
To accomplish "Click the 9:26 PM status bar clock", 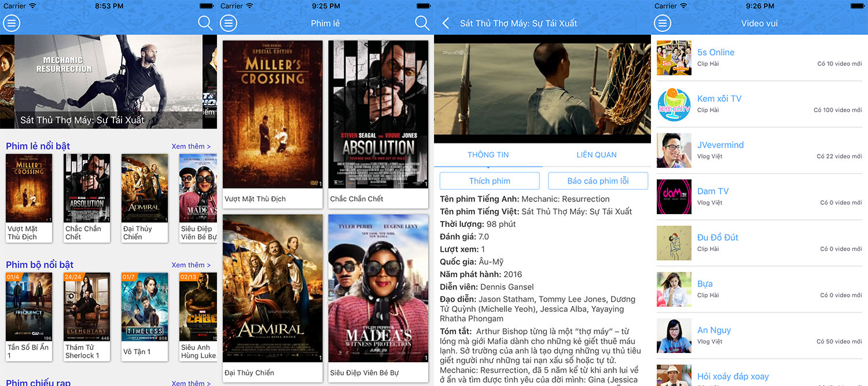I will (x=760, y=6).
